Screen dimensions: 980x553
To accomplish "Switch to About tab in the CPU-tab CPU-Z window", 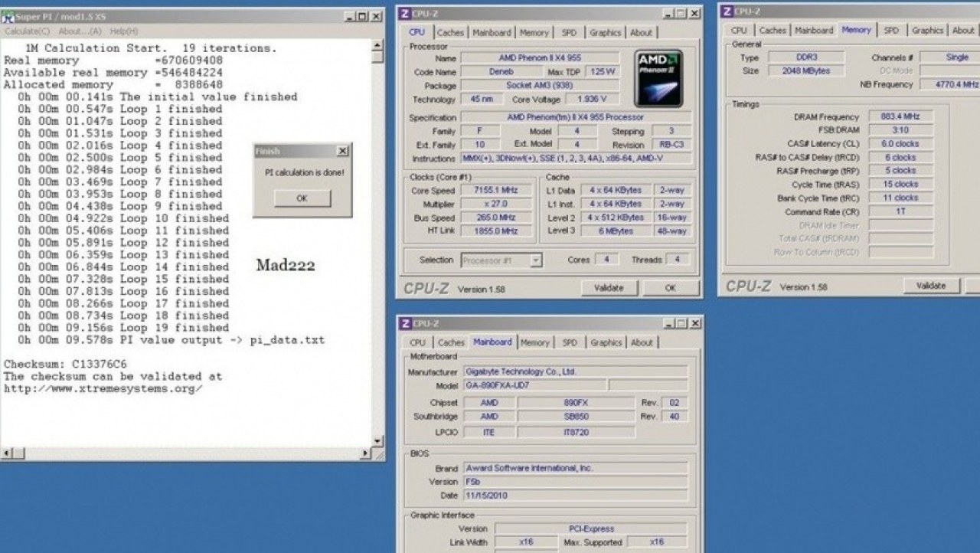I will (x=641, y=33).
